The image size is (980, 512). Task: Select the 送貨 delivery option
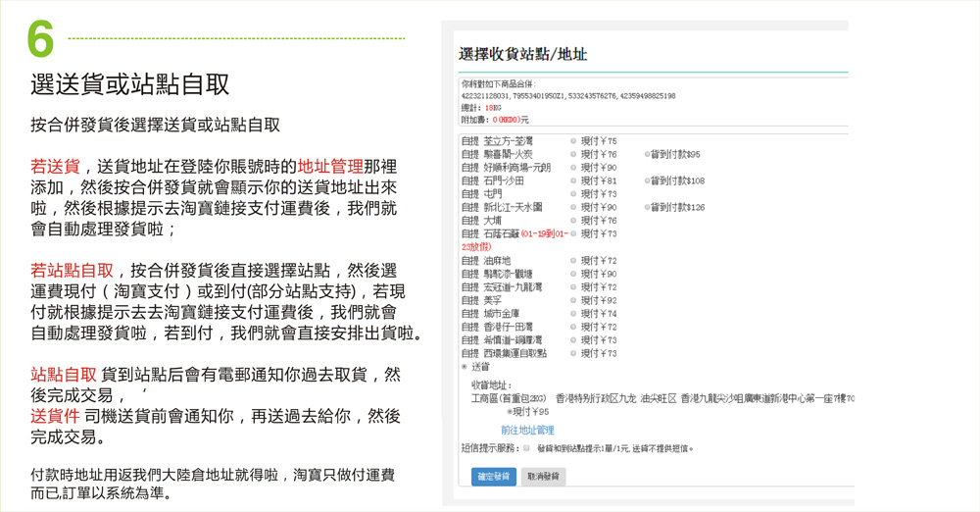[x=464, y=367]
